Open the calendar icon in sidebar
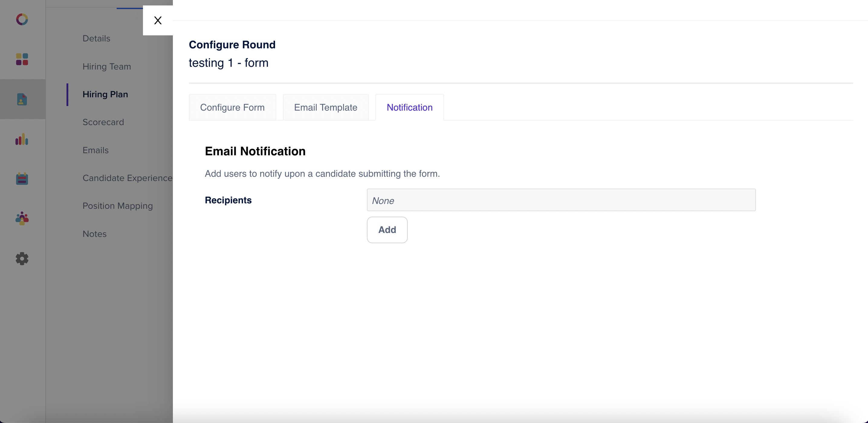This screenshot has height=423, width=868. [x=22, y=179]
